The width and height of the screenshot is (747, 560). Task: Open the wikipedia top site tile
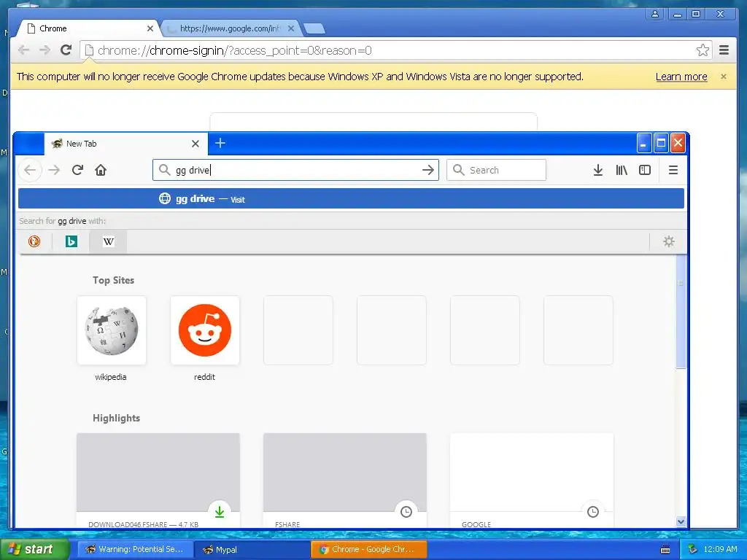112,330
